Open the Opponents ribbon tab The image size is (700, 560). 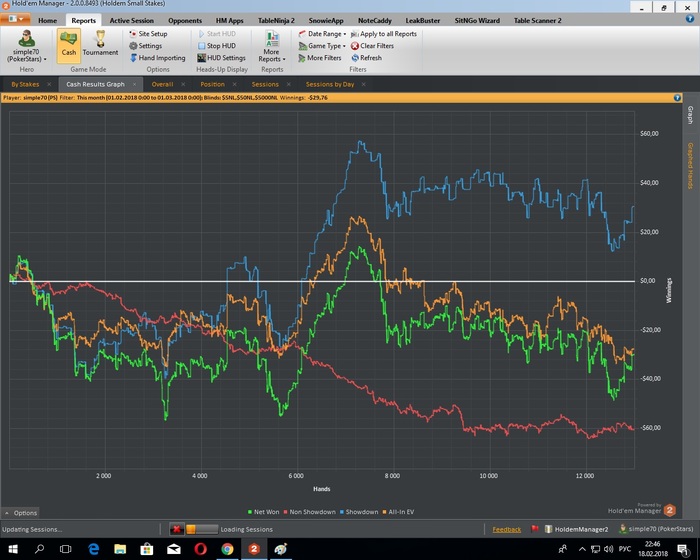click(185, 20)
